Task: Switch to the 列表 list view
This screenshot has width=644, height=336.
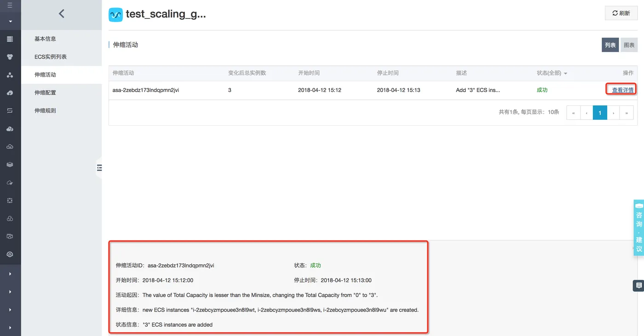Action: (610, 45)
